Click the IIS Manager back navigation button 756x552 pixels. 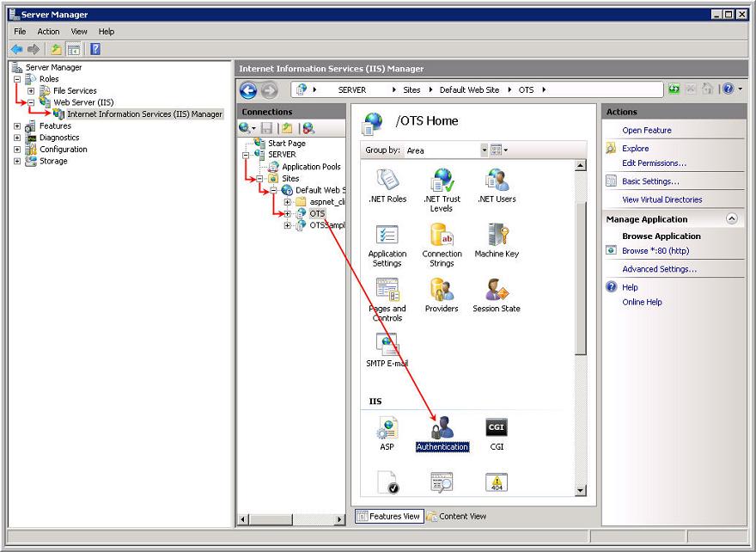pos(248,90)
